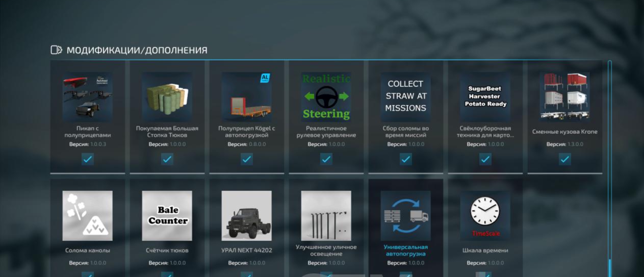Select the canola straw mod thumbnail
This screenshot has height=277, width=644.
point(87,216)
